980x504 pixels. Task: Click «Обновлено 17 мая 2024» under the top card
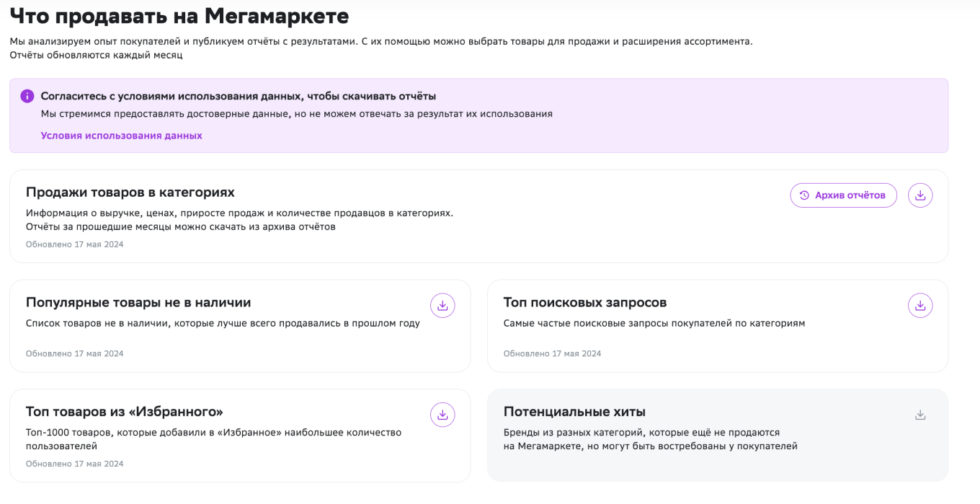click(x=74, y=244)
